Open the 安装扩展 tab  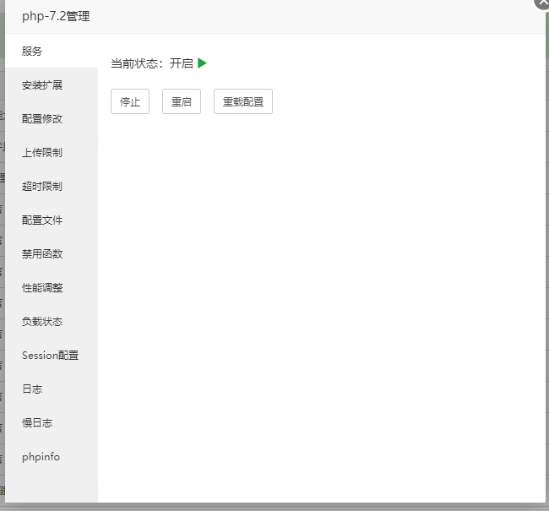click(51, 85)
